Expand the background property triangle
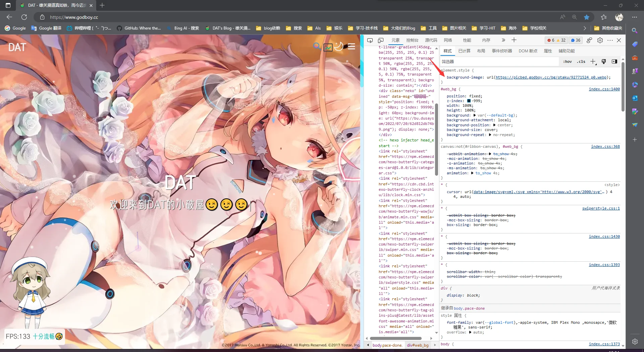Viewport: 644px width, 352px height. tap(474, 115)
